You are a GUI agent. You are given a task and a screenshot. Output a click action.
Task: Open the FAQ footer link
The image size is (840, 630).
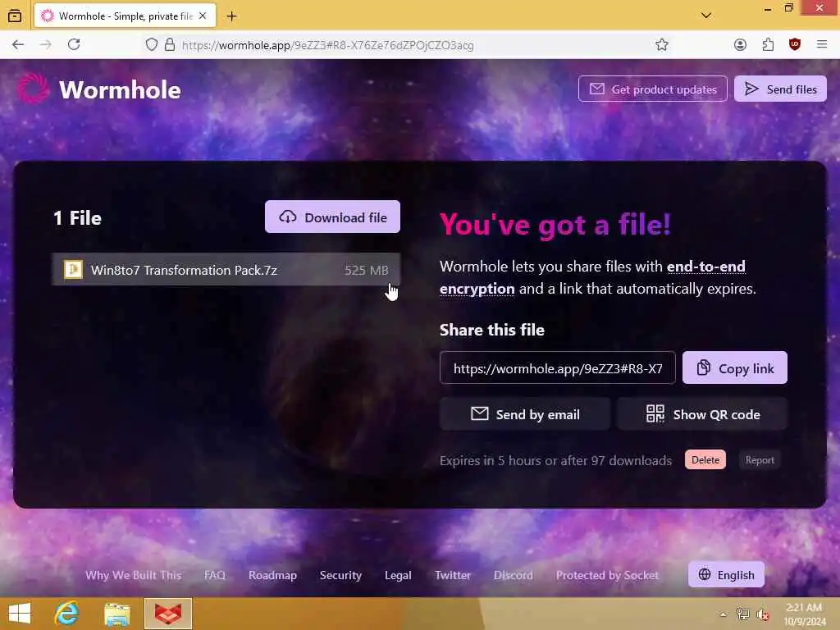click(215, 575)
